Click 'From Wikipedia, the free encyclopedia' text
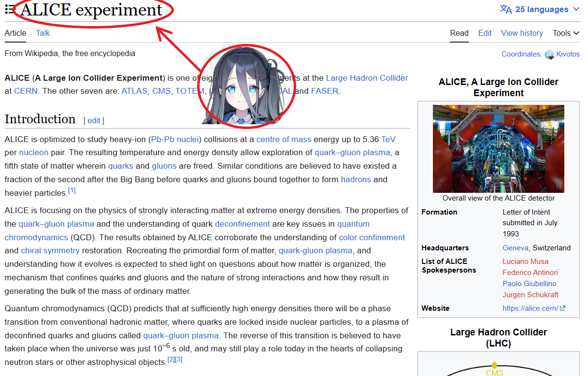The width and height of the screenshot is (588, 376). pyautogui.click(x=70, y=54)
